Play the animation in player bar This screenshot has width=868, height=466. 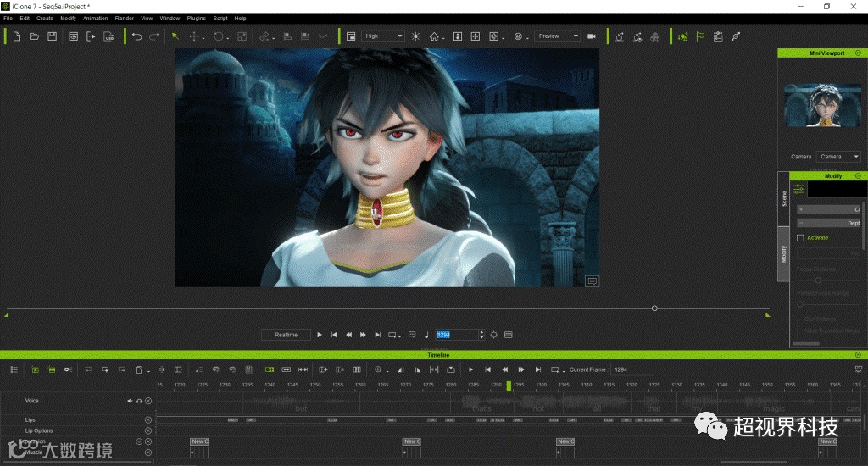pyautogui.click(x=320, y=335)
